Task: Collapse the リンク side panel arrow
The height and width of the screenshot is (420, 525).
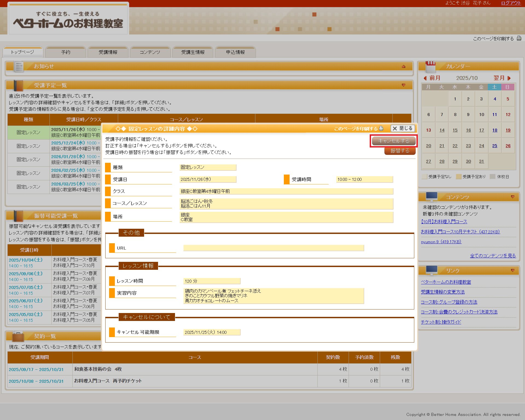Action: (x=513, y=270)
